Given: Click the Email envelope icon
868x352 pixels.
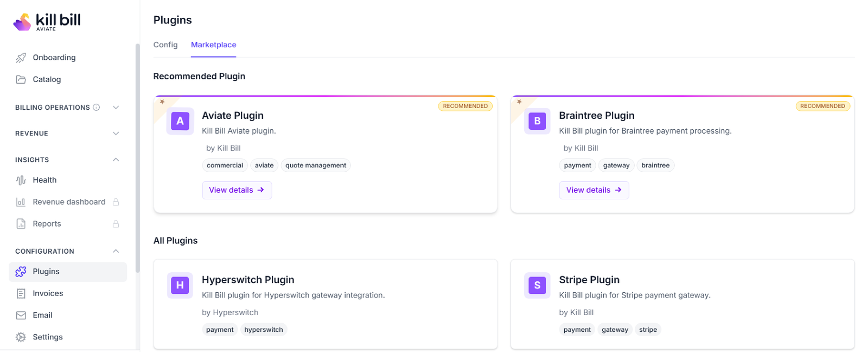Looking at the screenshot, I should [x=21, y=315].
